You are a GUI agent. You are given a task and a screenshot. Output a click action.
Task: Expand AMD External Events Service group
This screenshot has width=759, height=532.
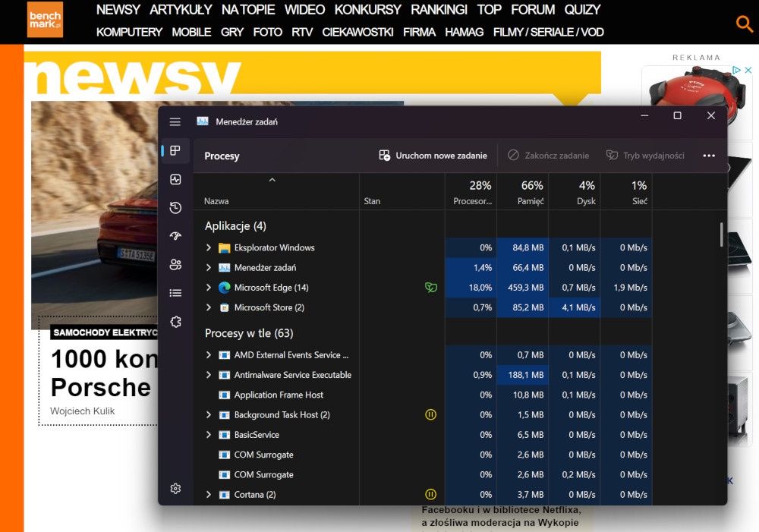pyautogui.click(x=209, y=355)
